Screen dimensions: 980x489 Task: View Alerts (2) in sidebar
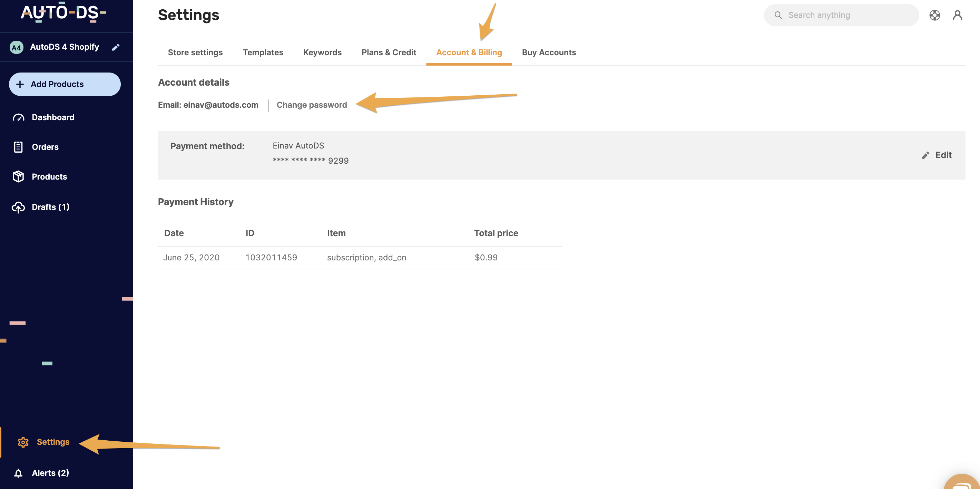tap(50, 473)
